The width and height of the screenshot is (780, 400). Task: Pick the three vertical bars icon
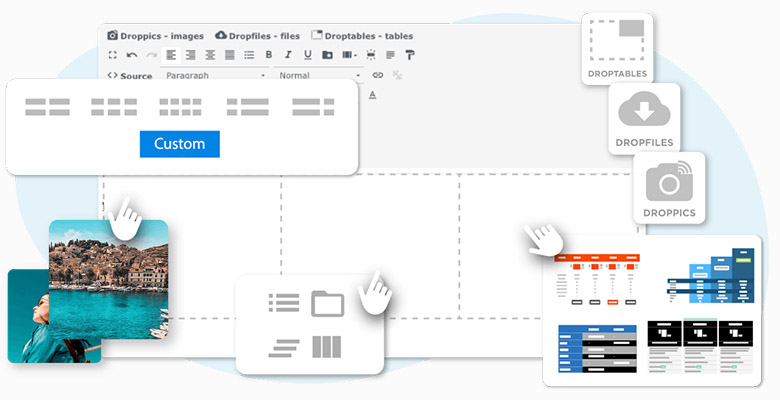327,347
